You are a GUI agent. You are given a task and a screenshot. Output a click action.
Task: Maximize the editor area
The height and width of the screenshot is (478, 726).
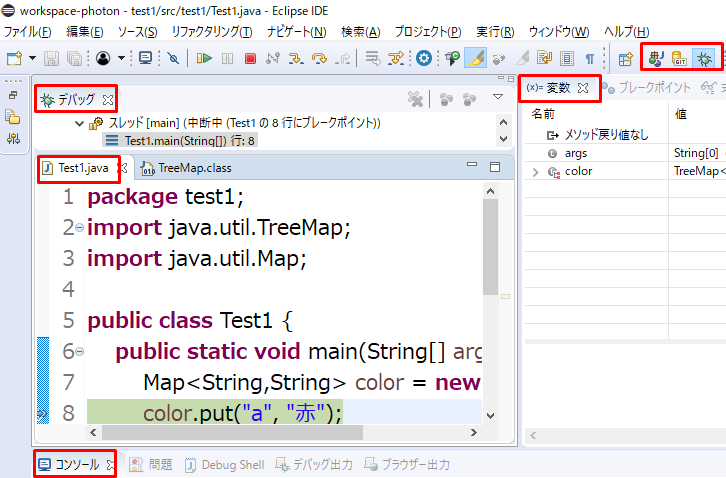pyautogui.click(x=495, y=167)
